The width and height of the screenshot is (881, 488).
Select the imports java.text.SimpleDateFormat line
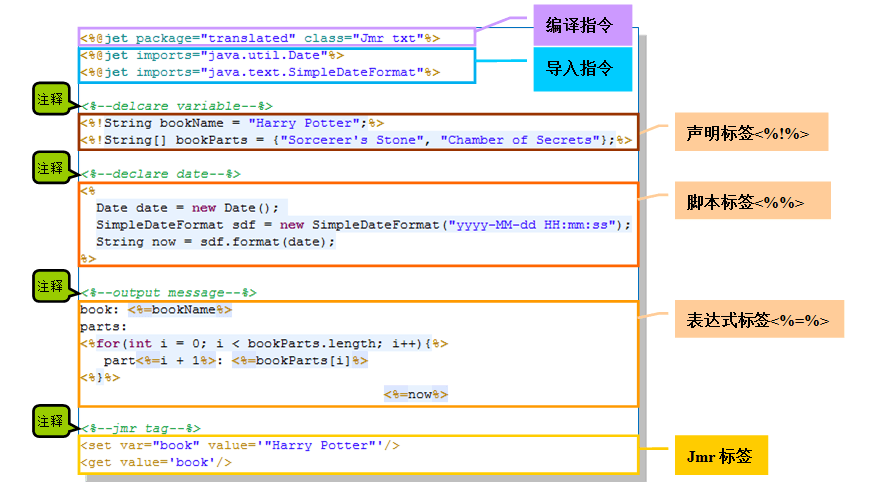click(260, 72)
